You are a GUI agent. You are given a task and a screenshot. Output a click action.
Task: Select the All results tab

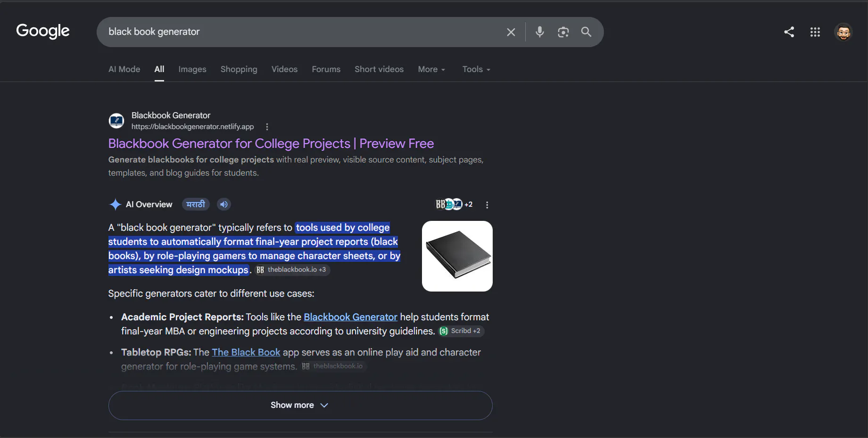159,69
